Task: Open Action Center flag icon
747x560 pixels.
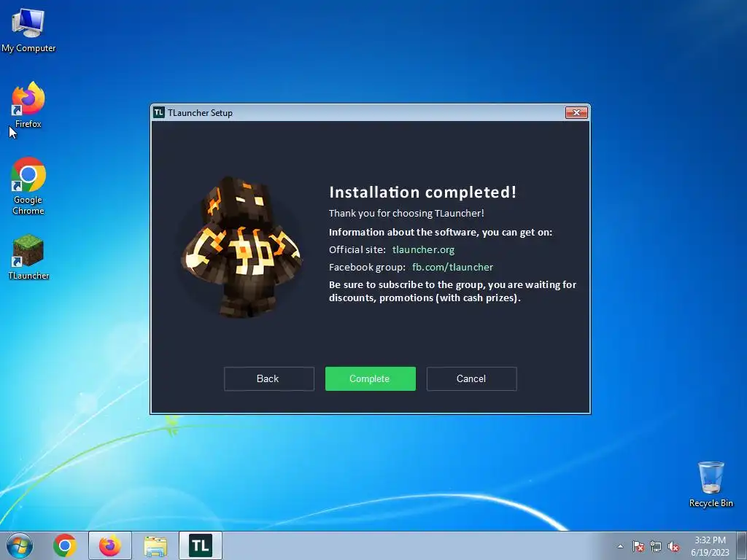Action: point(638,546)
